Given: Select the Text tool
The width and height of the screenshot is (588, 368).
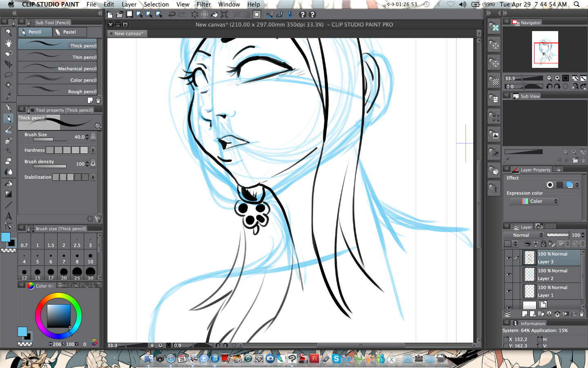Looking at the screenshot, I should [8, 216].
